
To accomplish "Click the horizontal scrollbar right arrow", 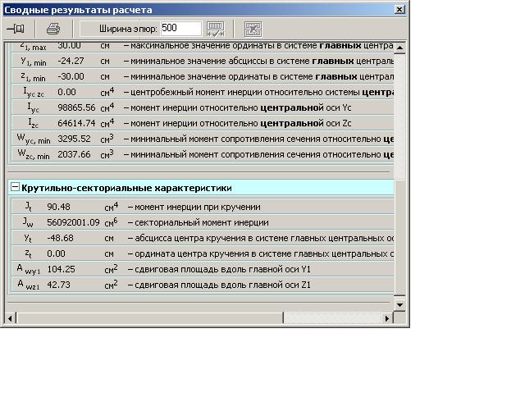I will pos(388,317).
